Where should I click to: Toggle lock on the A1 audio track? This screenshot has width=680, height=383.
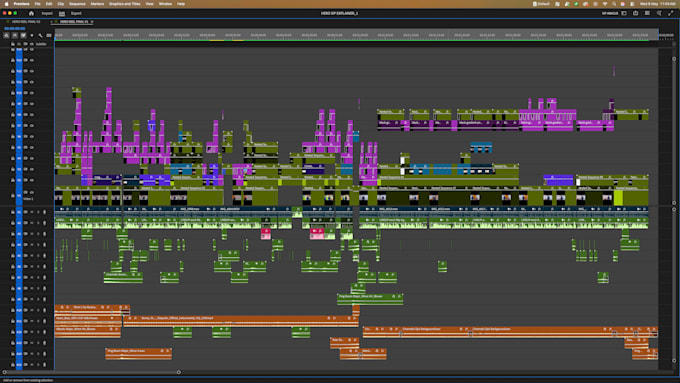13,212
